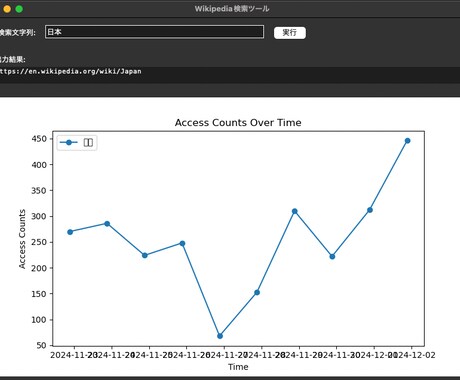Click the lowest data point near 70
Viewport: 460px width, 380px height.
(x=220, y=336)
